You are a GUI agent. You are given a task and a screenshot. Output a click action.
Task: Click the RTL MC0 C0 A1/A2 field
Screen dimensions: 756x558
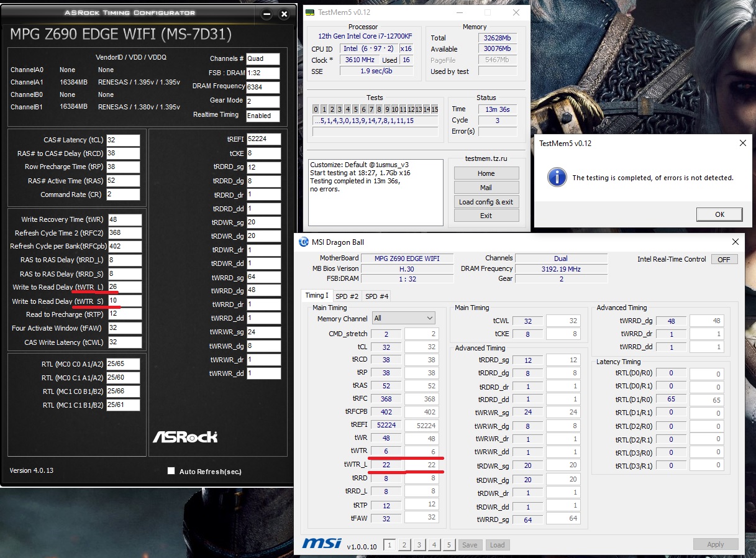pos(123,364)
